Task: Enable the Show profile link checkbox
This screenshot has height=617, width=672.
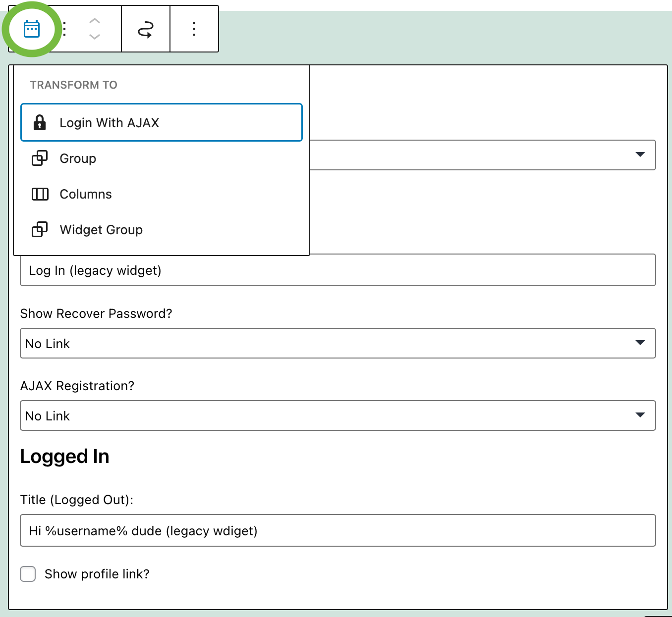Action: tap(28, 574)
